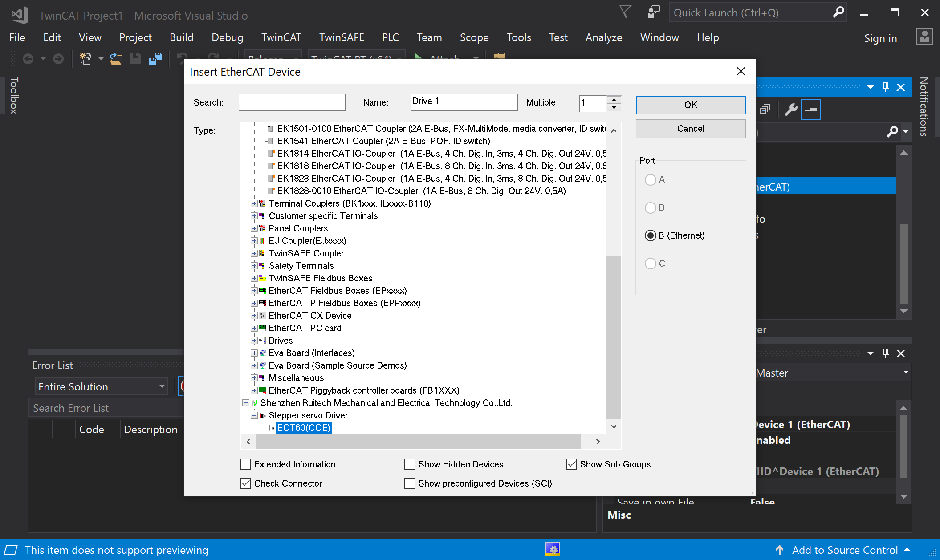
Task: Click the Sign in link
Action: [880, 38]
